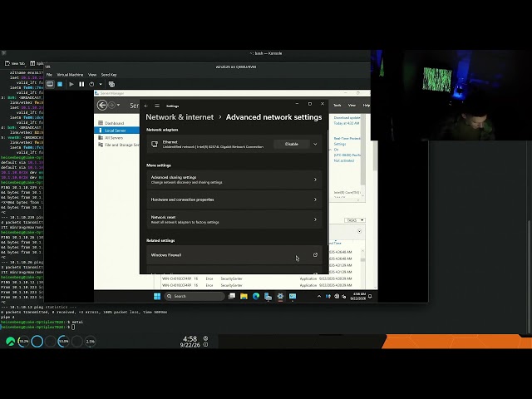Open Server Manager Tools menu
This screenshot has height=399, width=532.
pyautogui.click(x=337, y=106)
